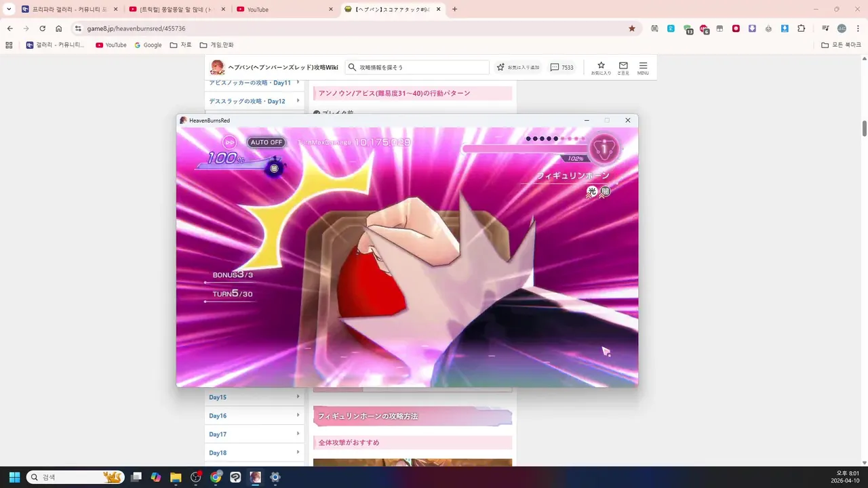Click the address bar URL

(136, 28)
